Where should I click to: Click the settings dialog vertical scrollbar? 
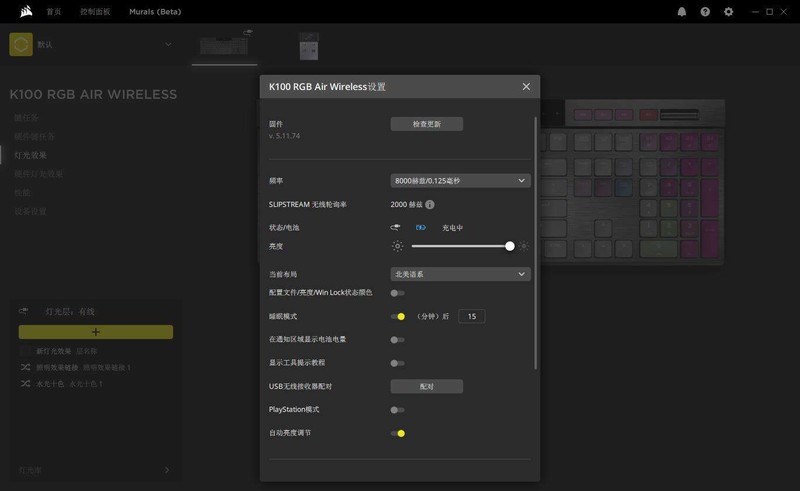click(535, 243)
